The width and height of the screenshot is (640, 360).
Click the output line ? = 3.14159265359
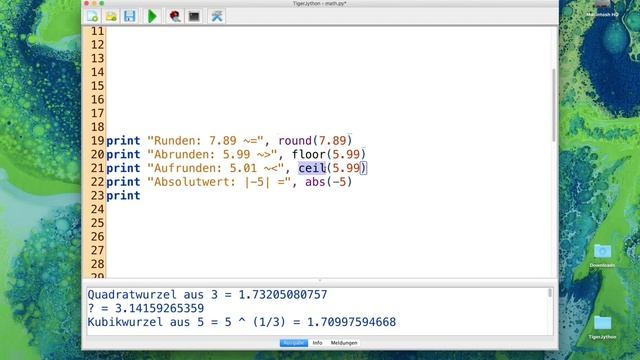[x=146, y=308]
